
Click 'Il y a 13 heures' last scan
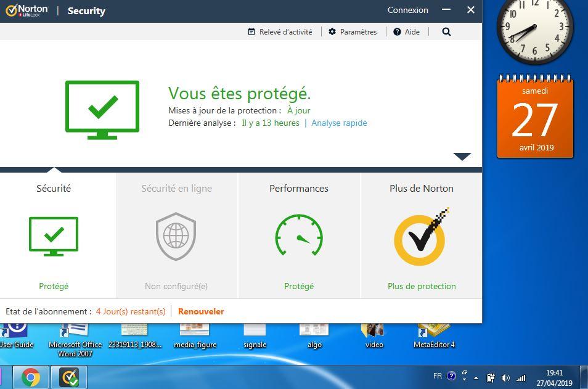(271, 123)
